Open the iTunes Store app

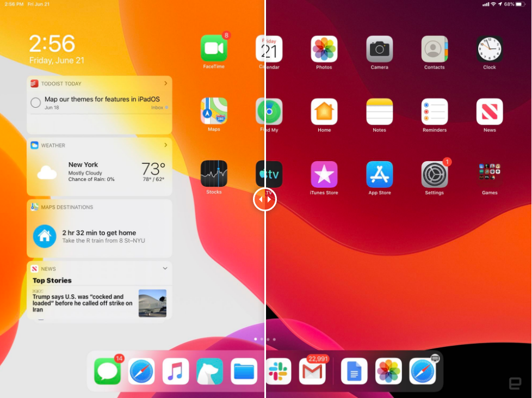tap(324, 174)
